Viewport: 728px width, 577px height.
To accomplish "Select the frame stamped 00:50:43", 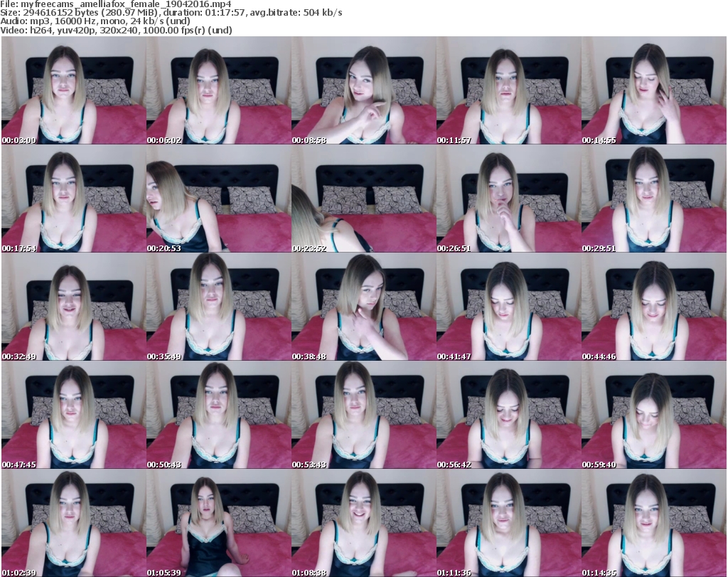I will tap(219, 415).
